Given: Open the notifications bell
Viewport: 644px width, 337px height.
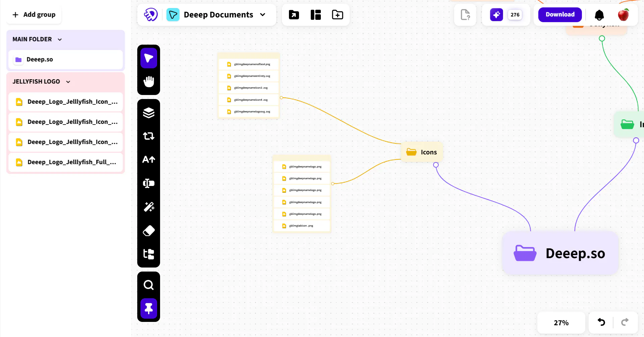Looking at the screenshot, I should pos(599,15).
